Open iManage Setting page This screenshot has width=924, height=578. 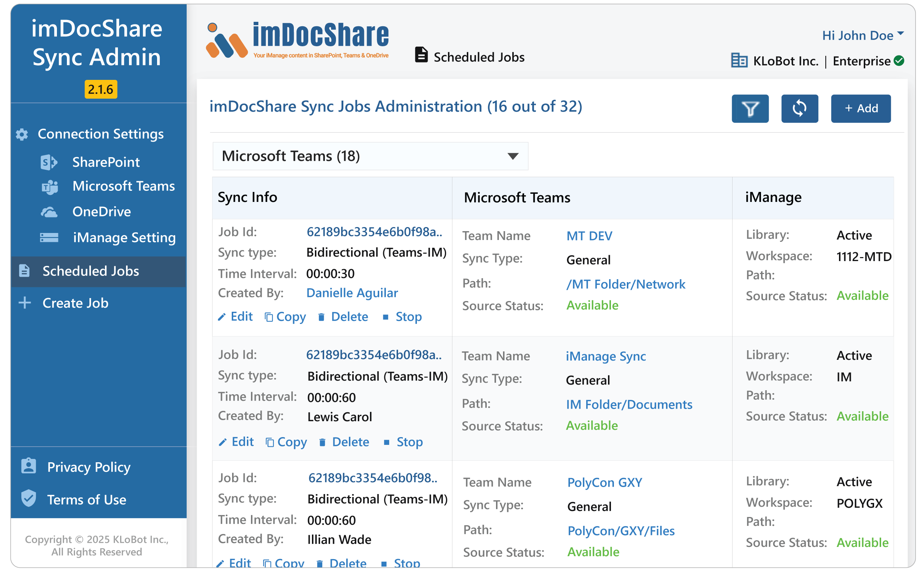pyautogui.click(x=125, y=237)
